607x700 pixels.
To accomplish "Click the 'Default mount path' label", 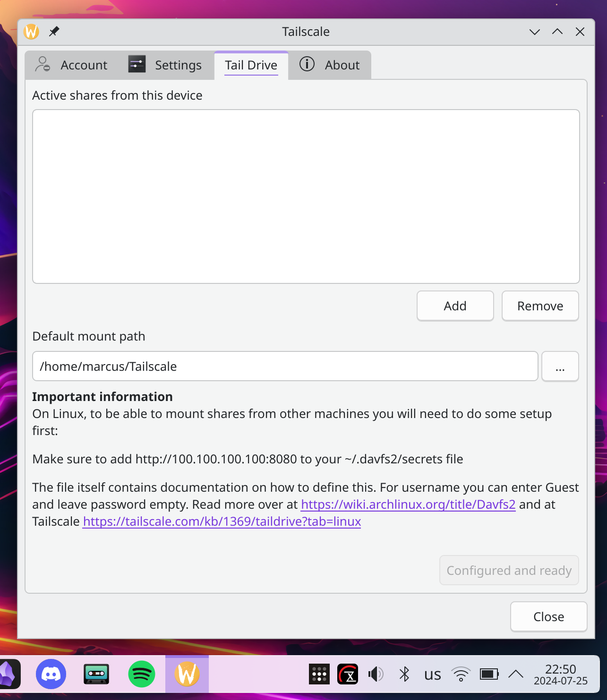I will tap(89, 336).
